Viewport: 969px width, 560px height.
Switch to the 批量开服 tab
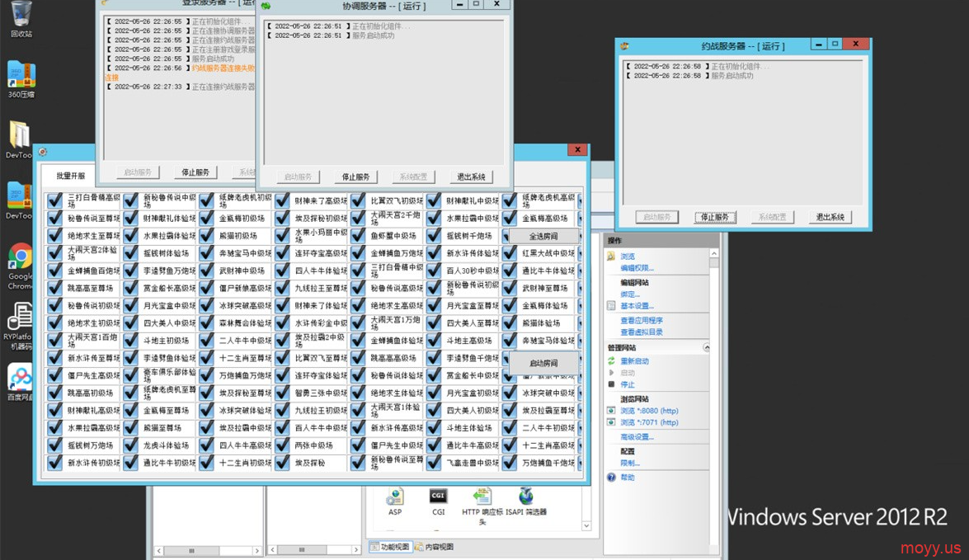click(70, 176)
